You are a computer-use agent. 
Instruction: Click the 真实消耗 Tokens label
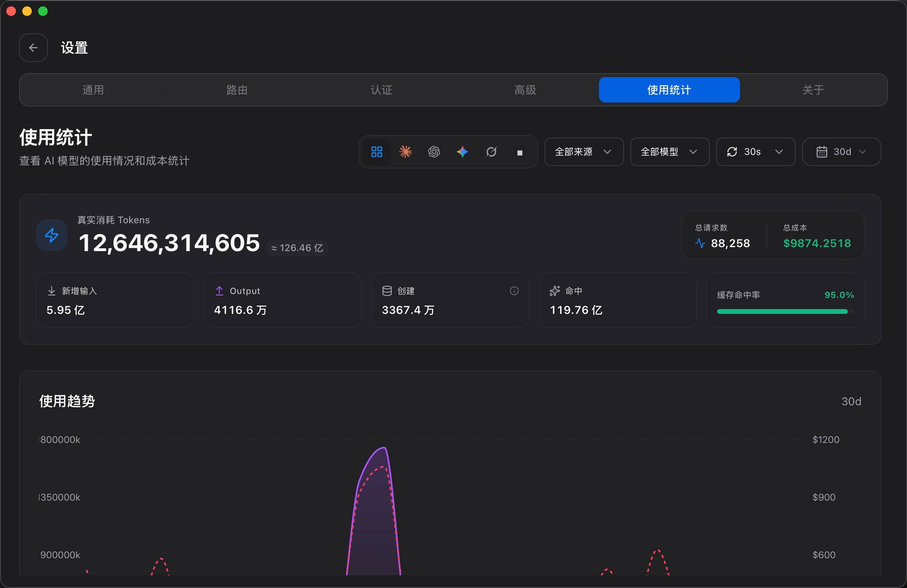113,220
